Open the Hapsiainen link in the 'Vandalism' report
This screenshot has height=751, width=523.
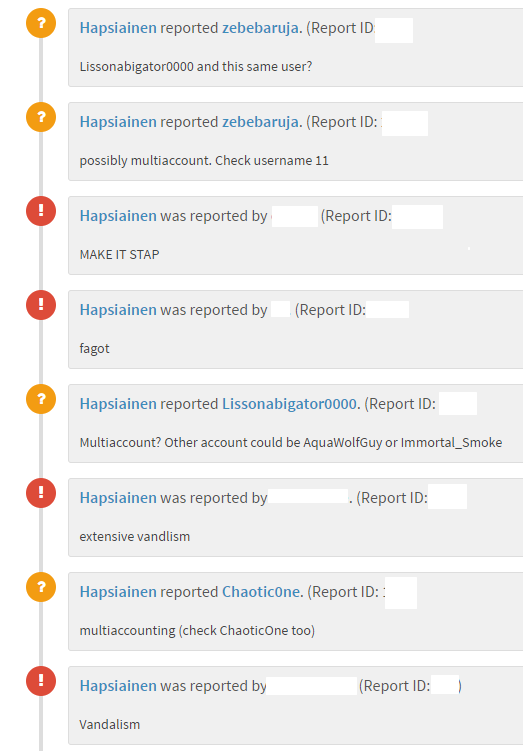[118, 686]
